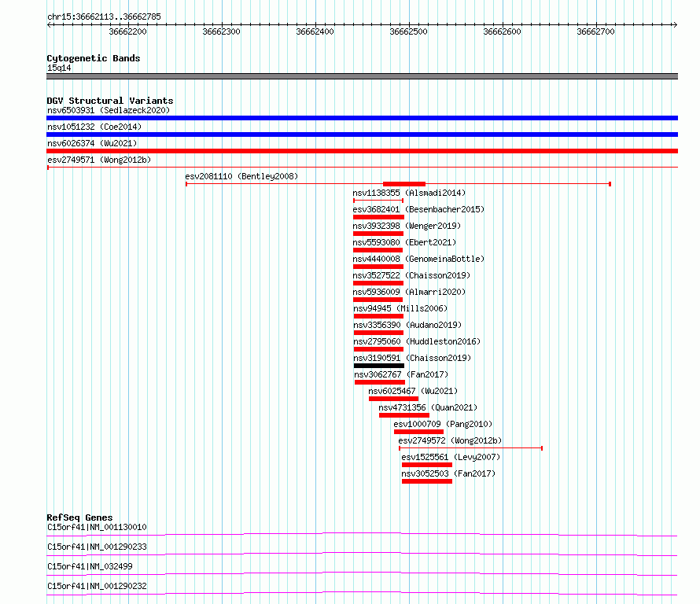
Task: Click the thick red segment of esv2081110
Action: point(404,184)
